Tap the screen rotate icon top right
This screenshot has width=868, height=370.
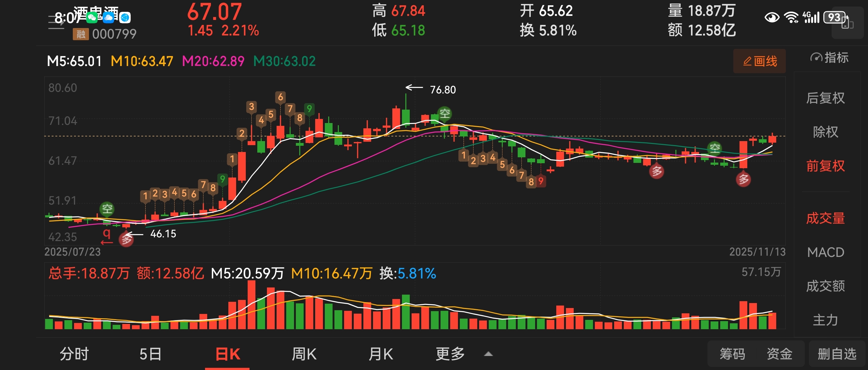pyautogui.click(x=847, y=24)
